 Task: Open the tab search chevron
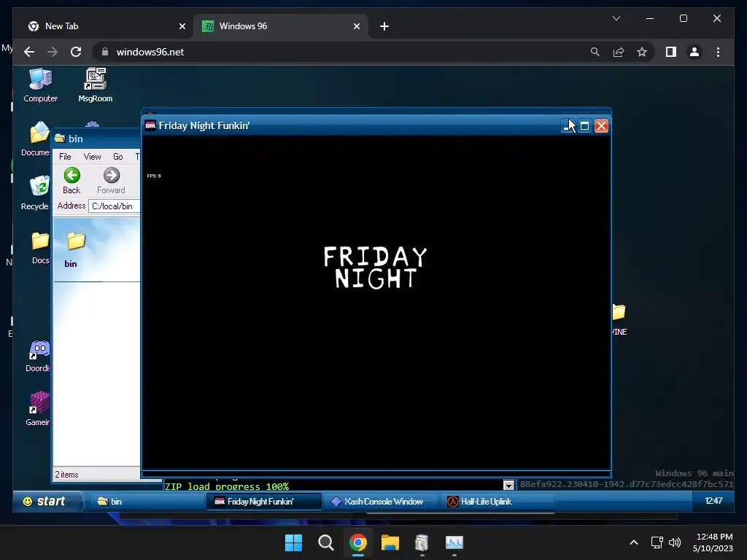point(616,18)
